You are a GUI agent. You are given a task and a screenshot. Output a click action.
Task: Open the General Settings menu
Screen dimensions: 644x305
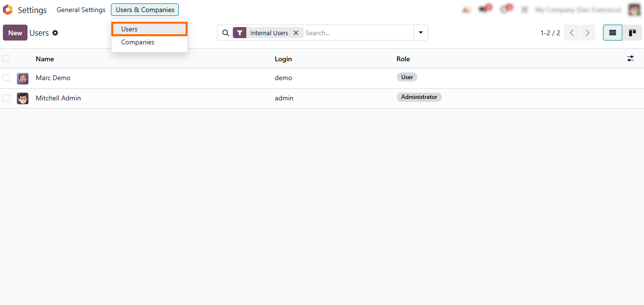pyautogui.click(x=81, y=10)
